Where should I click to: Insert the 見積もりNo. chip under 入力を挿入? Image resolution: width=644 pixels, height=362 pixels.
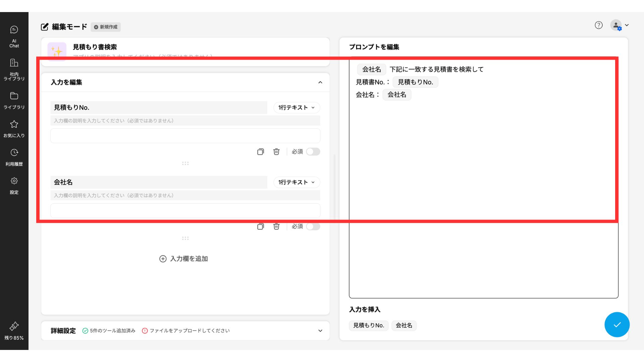point(368,325)
